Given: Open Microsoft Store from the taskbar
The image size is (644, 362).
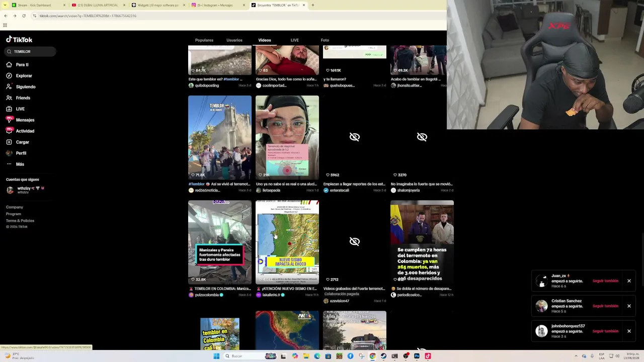Looking at the screenshot, I should pyautogui.click(x=328, y=356).
